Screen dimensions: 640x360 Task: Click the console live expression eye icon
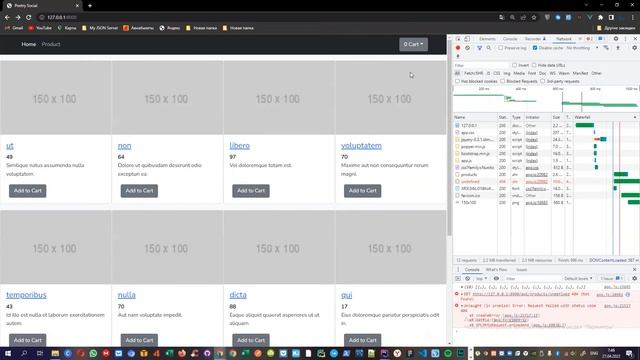pyautogui.click(x=496, y=278)
